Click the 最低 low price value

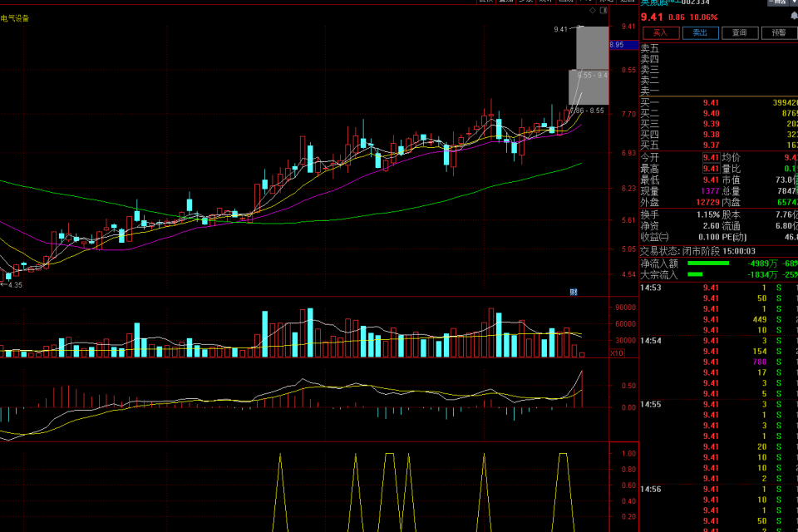711,180
